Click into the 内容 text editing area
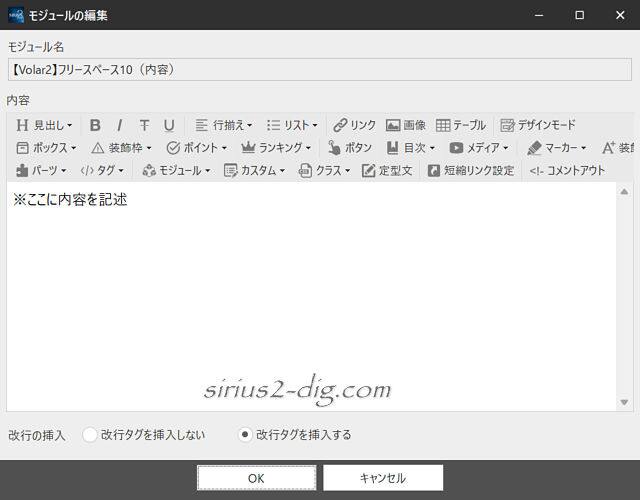The width and height of the screenshot is (640, 500). tap(311, 297)
